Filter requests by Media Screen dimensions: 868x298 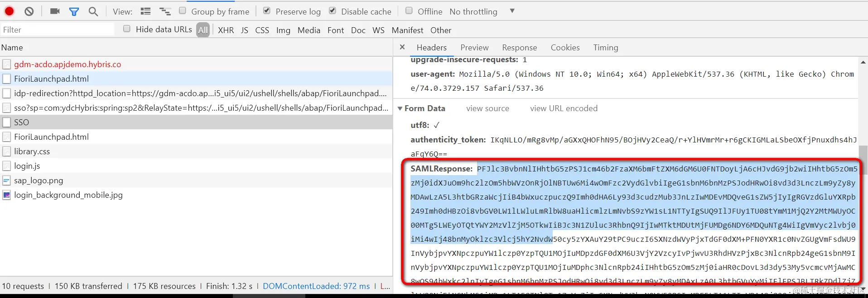[x=309, y=30]
